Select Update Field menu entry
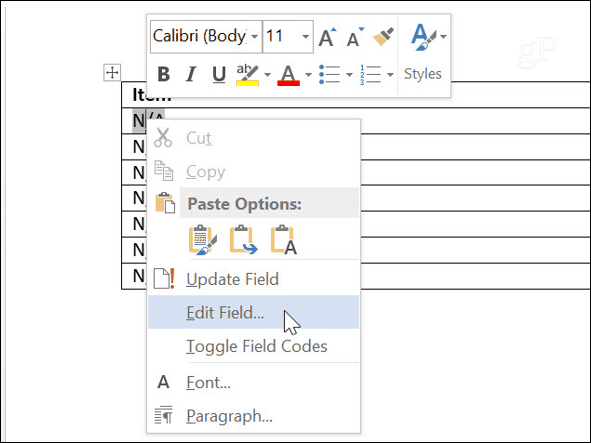 tap(254, 279)
